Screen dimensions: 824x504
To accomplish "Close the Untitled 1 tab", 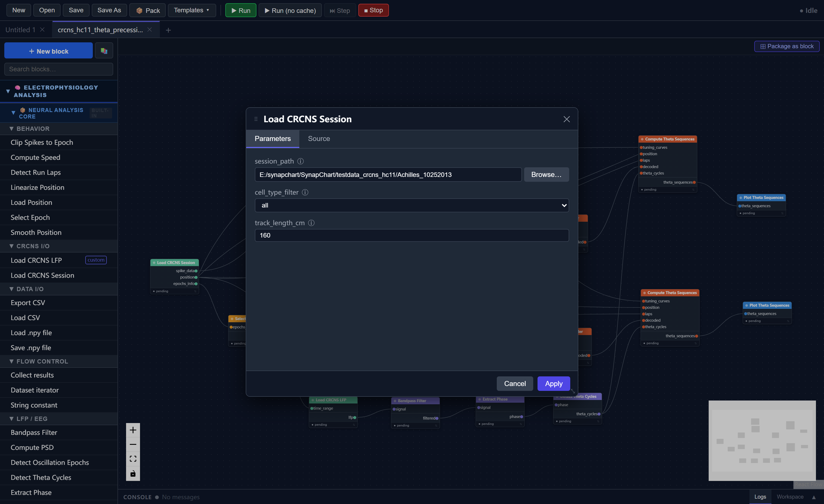I will click(x=42, y=29).
